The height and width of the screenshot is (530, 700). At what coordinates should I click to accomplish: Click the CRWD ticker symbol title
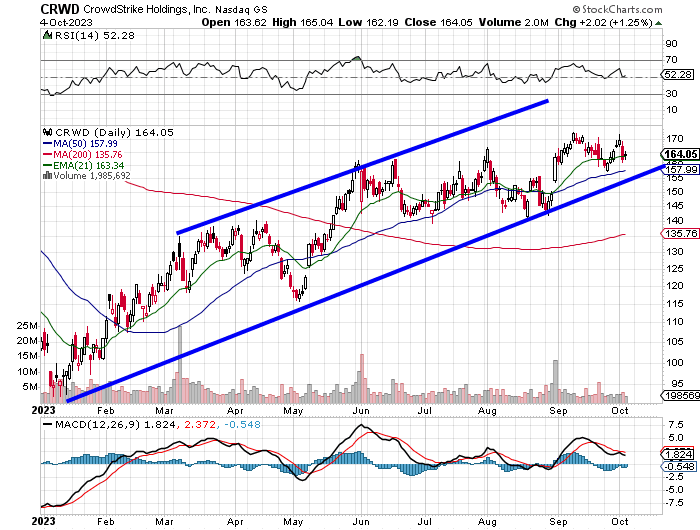coord(60,7)
